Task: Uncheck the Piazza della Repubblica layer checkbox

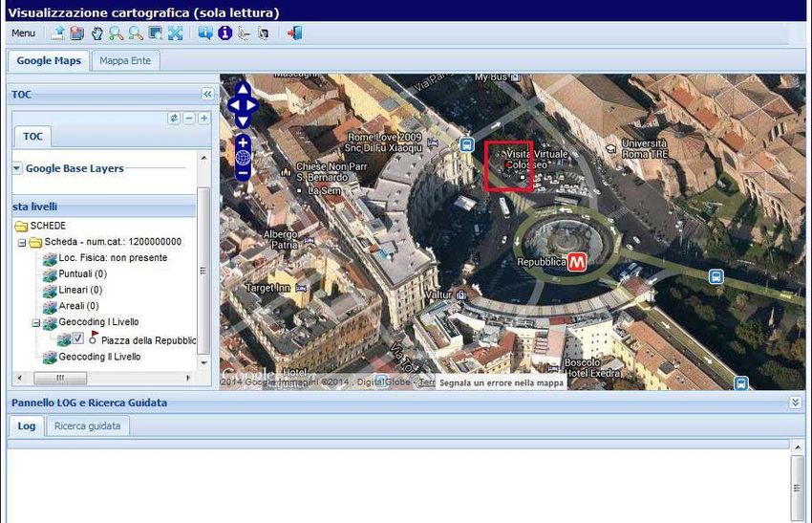Action: click(77, 338)
